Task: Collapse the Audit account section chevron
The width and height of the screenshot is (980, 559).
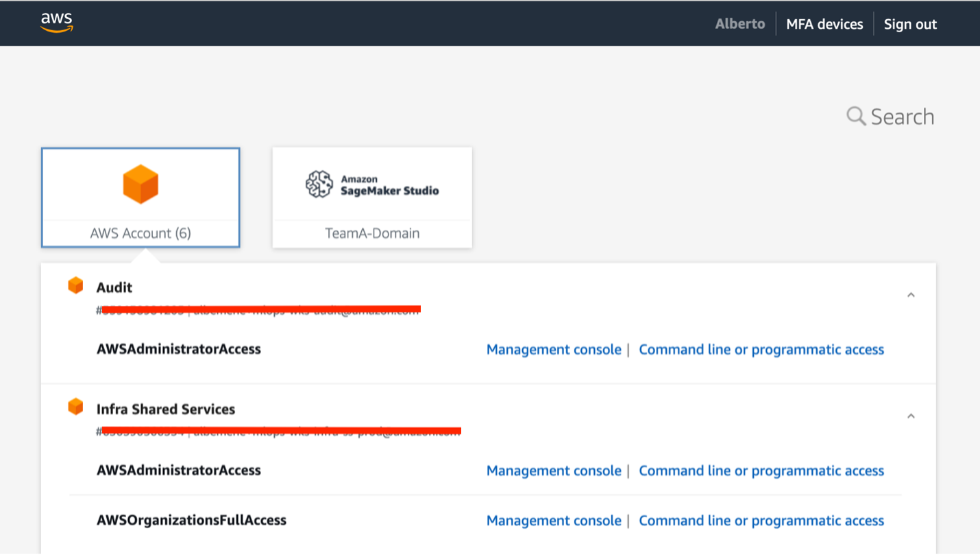Action: 911,295
